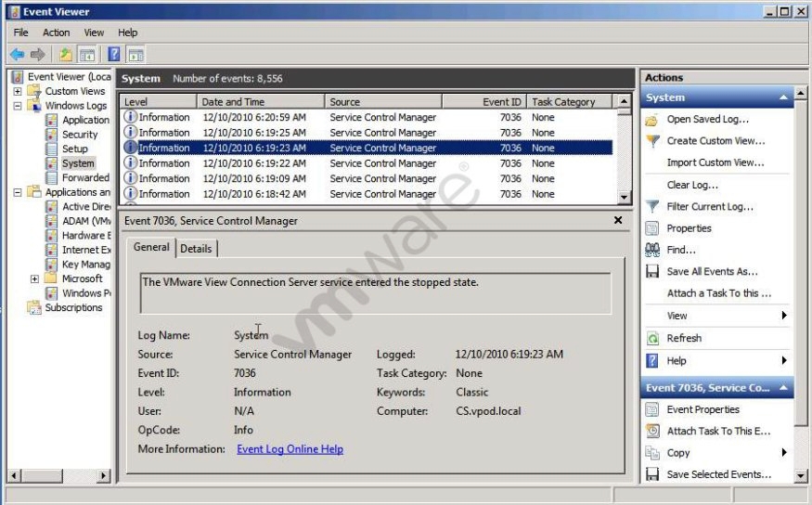Screen dimensions: 812x505
Task: Open the View menu in menu bar
Action: (94, 32)
